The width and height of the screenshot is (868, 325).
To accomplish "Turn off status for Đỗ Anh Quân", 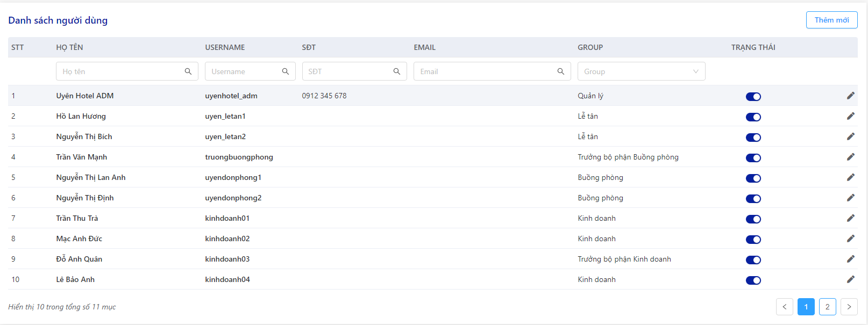I will pos(753,260).
